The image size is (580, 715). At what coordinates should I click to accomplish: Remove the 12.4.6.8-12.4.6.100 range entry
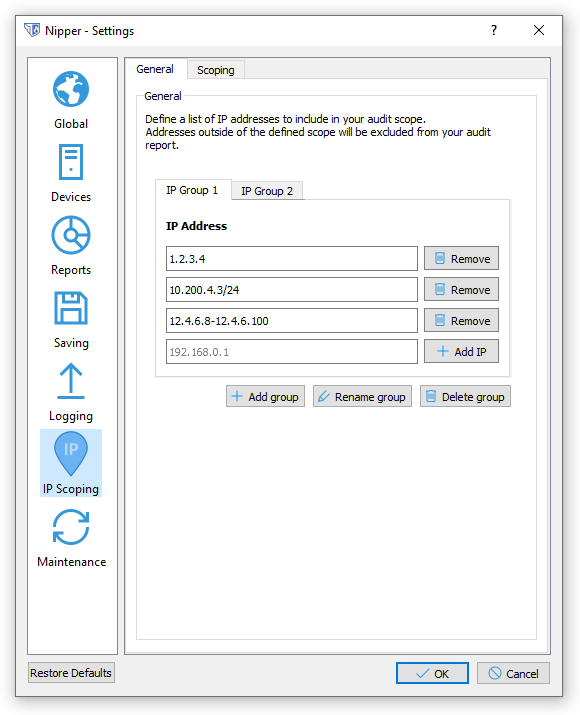pos(461,321)
